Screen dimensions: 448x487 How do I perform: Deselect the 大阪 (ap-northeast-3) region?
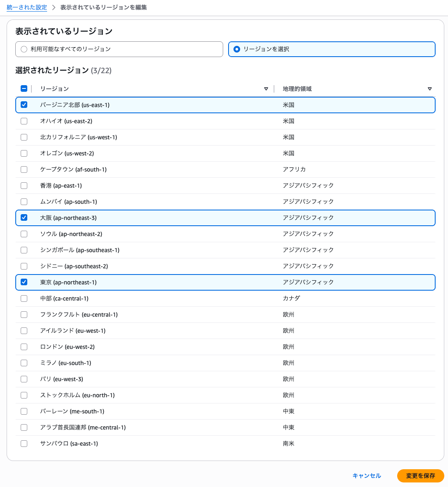click(x=24, y=217)
